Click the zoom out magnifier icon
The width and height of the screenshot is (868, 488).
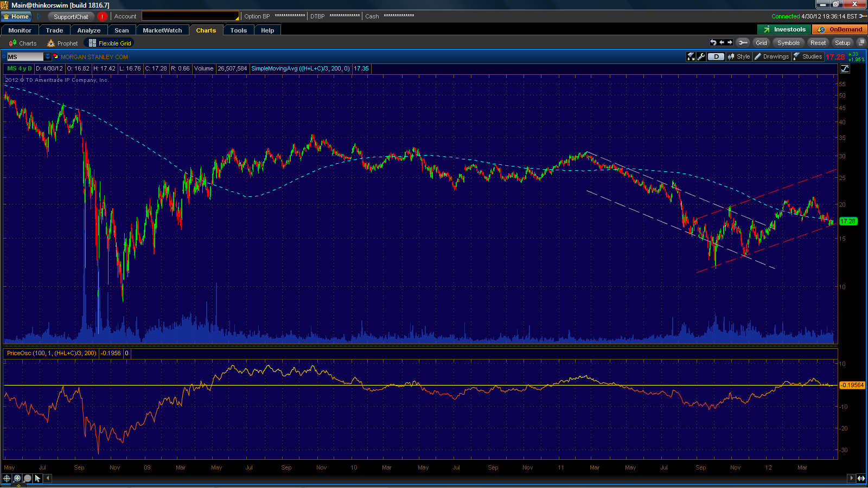[x=27, y=478]
